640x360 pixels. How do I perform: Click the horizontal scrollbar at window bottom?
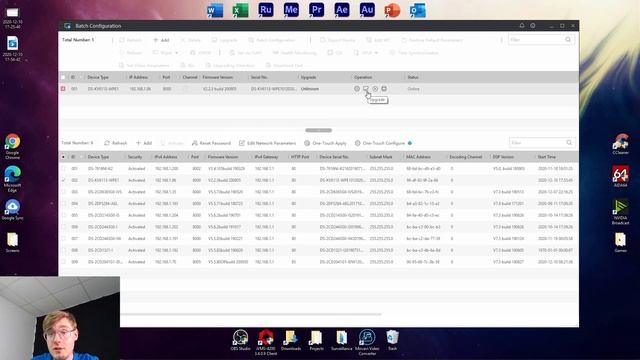[250, 314]
